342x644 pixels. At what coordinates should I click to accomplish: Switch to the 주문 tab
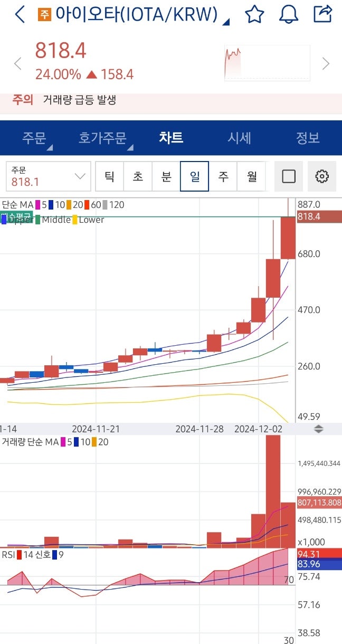34,138
